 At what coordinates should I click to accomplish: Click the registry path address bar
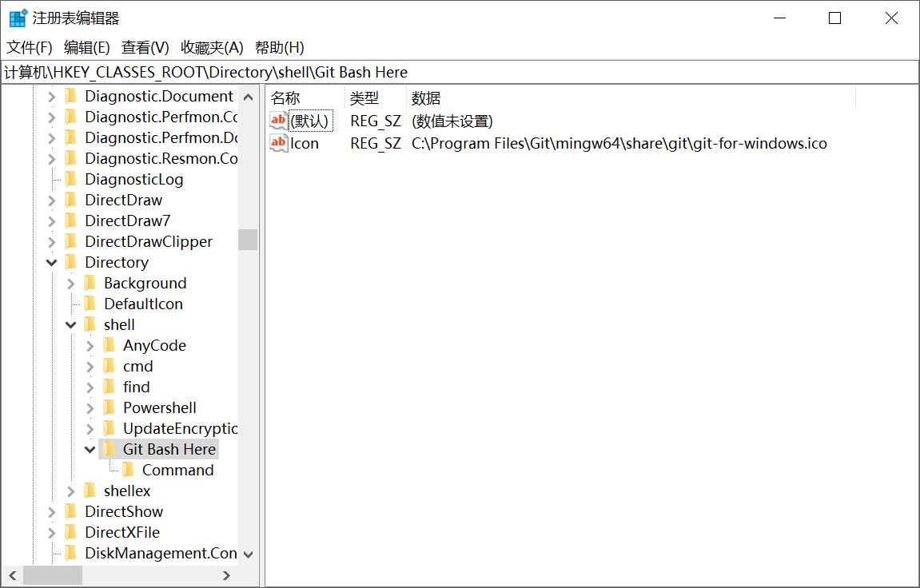(460, 72)
